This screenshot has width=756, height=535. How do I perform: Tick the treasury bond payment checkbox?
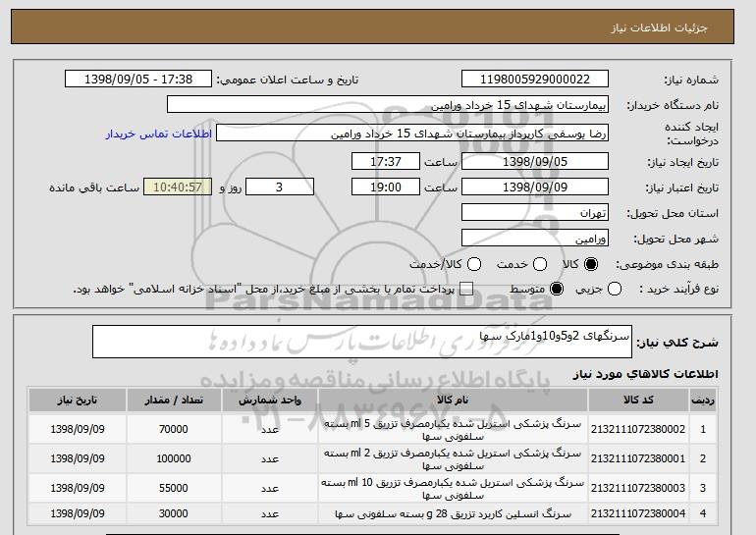pyautogui.click(x=466, y=290)
